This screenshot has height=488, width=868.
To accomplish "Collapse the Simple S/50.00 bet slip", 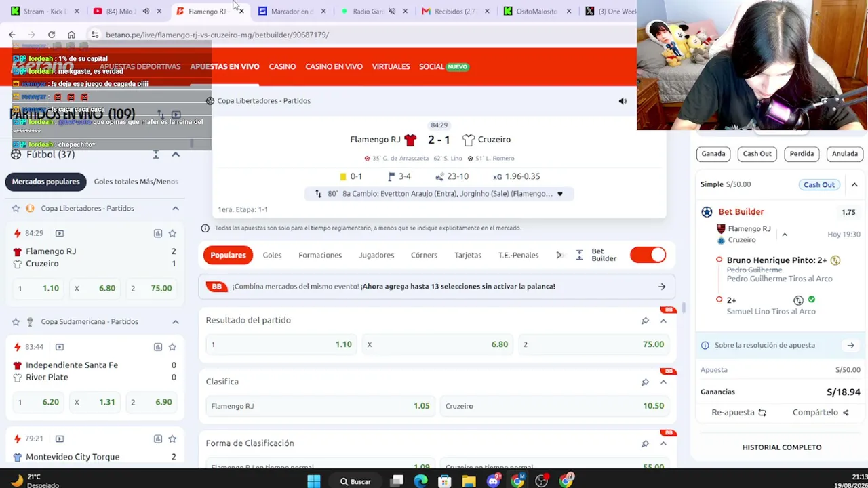I will (854, 184).
